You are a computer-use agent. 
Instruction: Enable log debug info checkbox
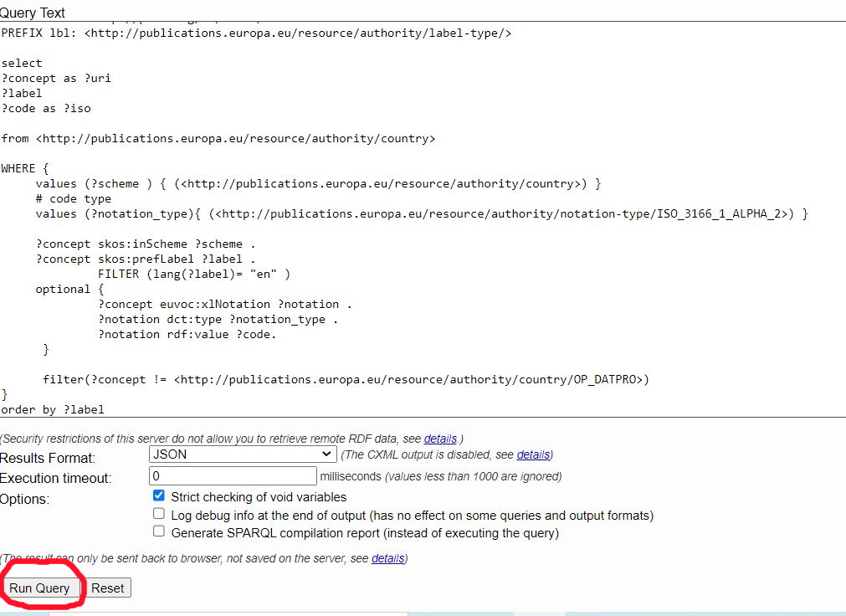pyautogui.click(x=159, y=515)
